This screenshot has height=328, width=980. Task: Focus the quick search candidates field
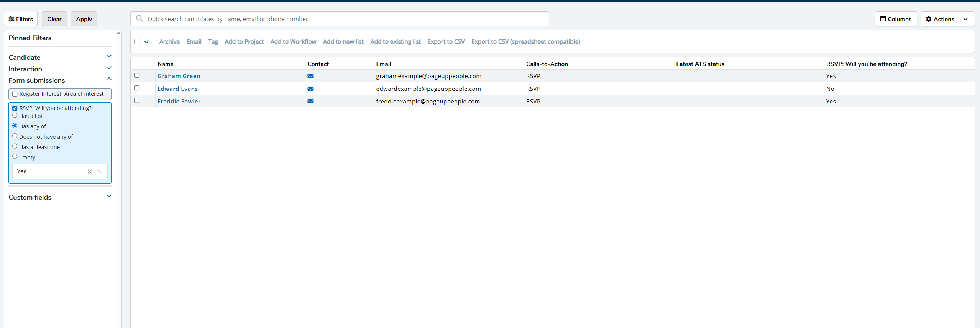click(345, 19)
